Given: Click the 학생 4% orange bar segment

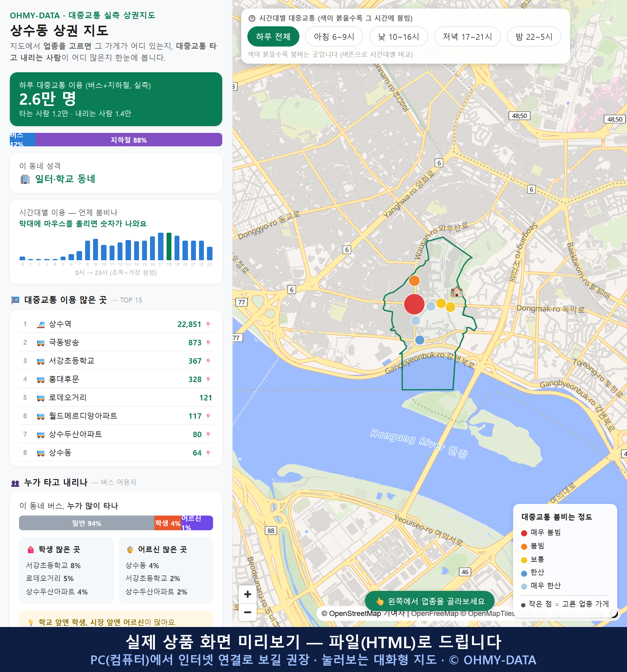Looking at the screenshot, I should (168, 523).
